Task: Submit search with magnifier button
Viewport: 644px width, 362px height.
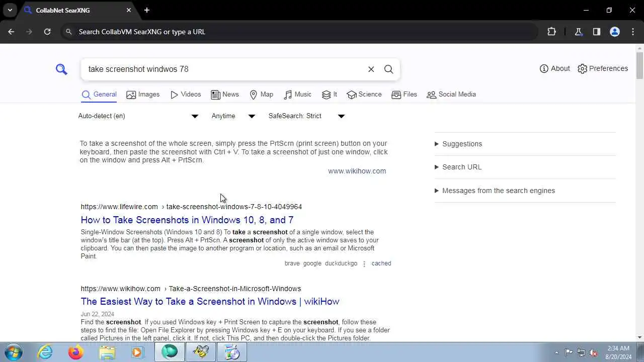Action: click(388, 69)
